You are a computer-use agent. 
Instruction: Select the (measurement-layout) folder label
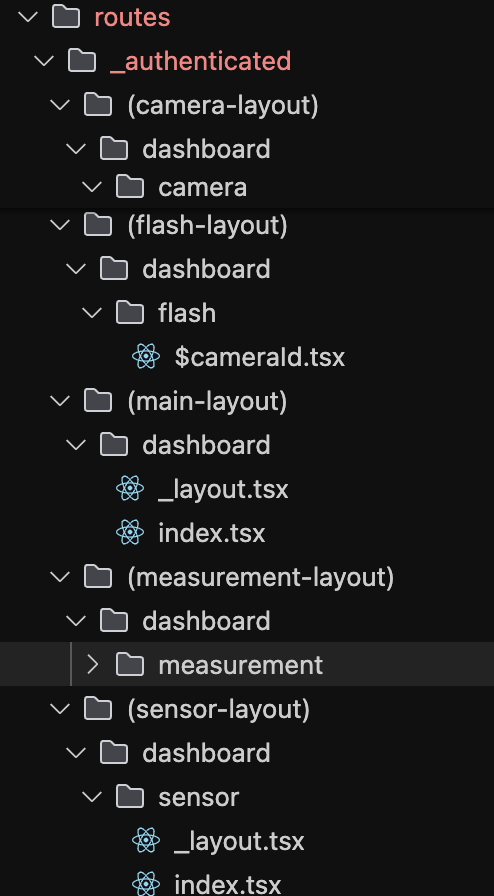261,577
